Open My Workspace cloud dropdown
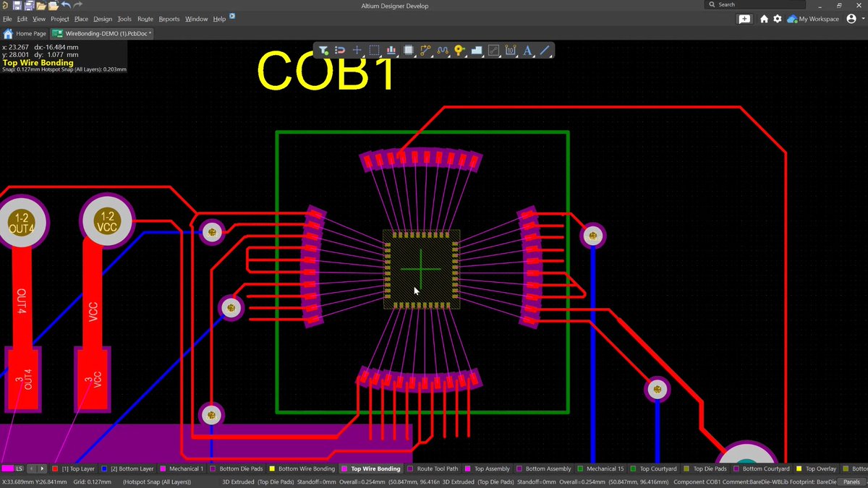This screenshot has height=488, width=868. (x=812, y=20)
